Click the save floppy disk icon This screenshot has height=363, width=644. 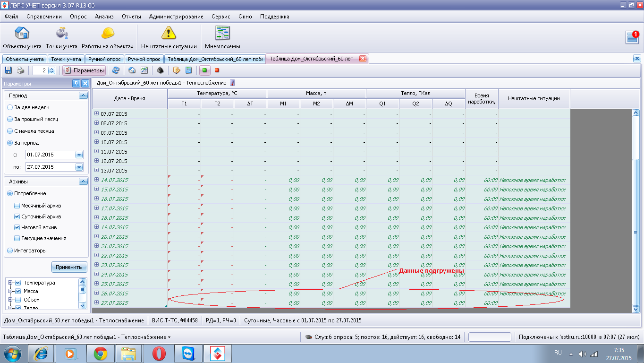8,70
